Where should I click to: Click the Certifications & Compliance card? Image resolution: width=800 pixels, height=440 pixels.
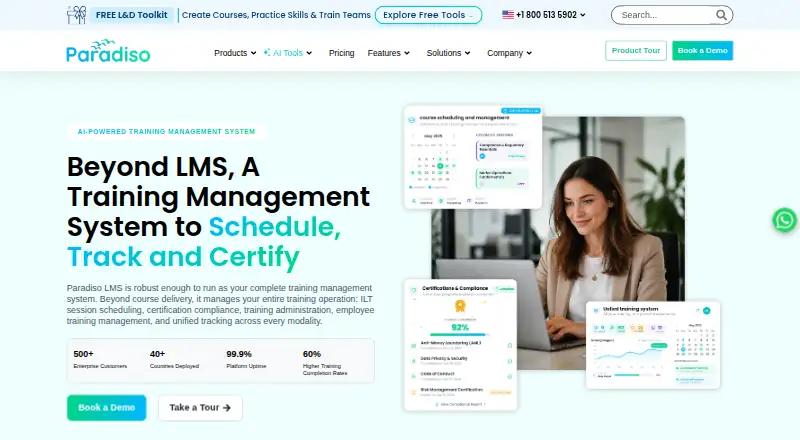point(461,345)
